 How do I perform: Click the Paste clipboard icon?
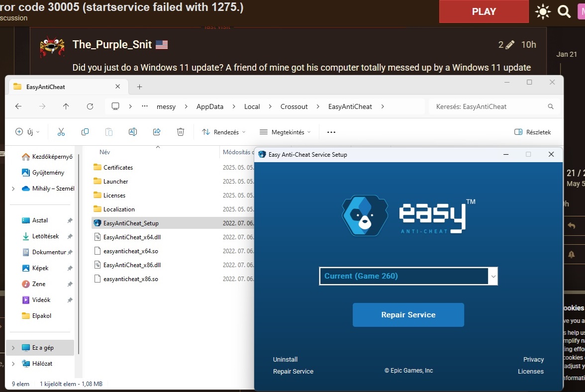[108, 132]
